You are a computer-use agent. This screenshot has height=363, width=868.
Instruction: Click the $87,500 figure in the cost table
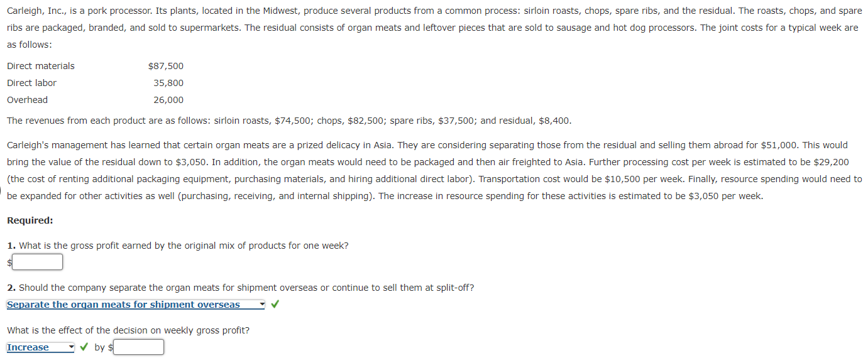[166, 65]
